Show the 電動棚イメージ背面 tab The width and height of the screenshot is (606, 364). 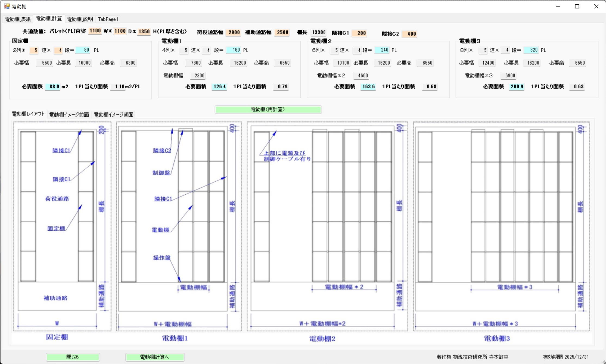[x=113, y=114]
